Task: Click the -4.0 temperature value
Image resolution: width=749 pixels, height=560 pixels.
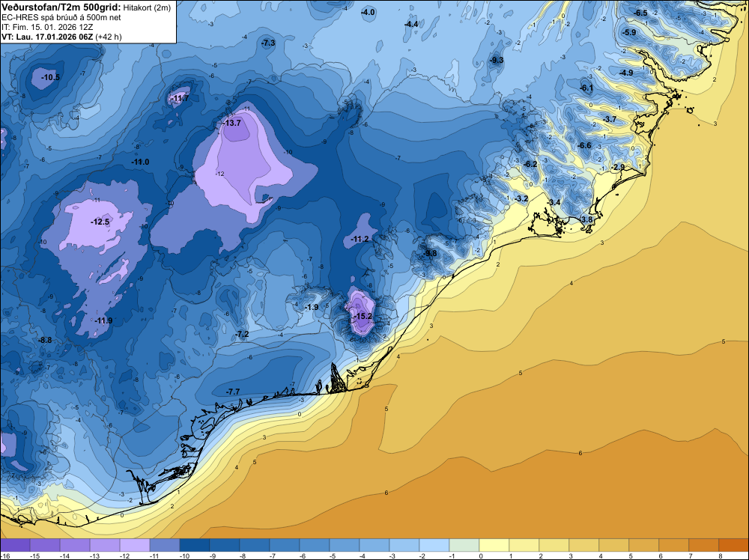Action: (x=368, y=13)
